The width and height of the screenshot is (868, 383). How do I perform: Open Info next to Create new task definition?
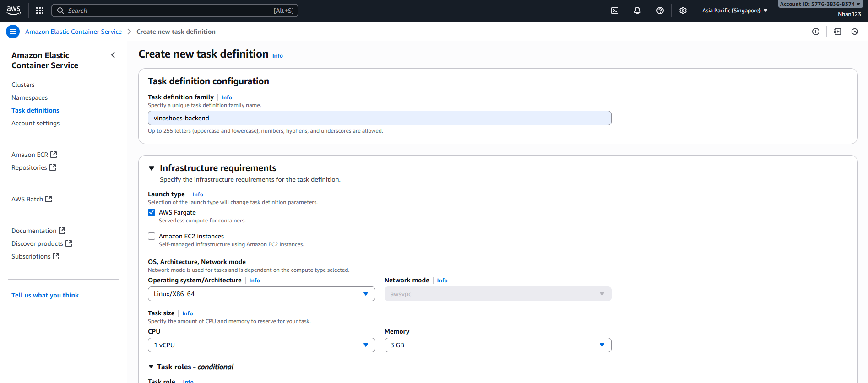[x=277, y=56]
